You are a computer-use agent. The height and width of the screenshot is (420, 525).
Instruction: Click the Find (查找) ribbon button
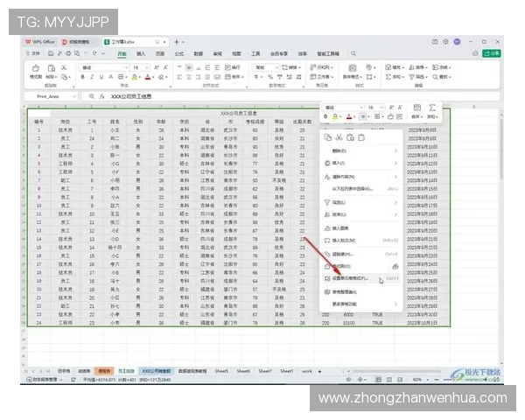pyautogui.click(x=442, y=77)
